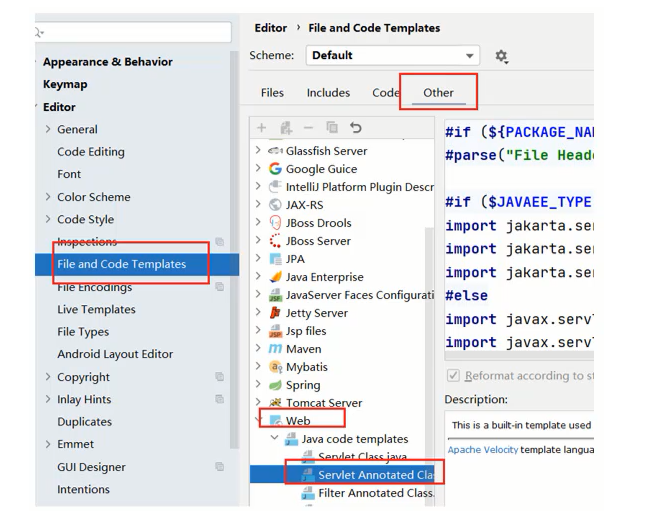Click the JPA icon
647x518 pixels.
(275, 259)
